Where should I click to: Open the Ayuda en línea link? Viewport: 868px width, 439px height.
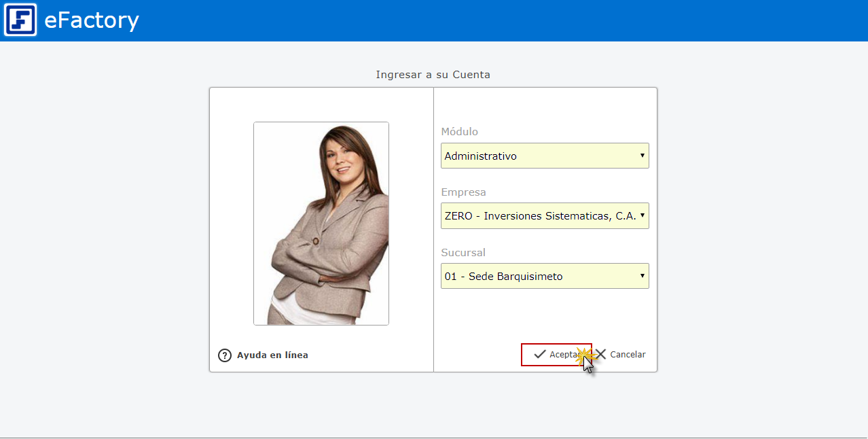tap(272, 355)
